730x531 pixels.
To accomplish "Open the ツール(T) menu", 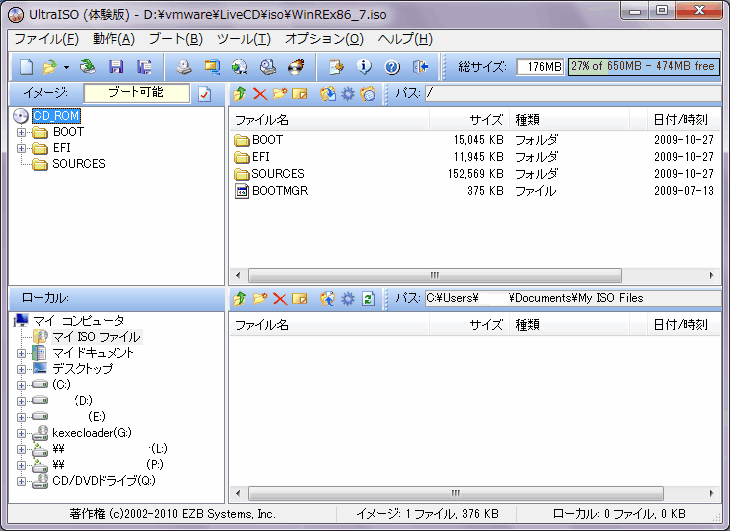I will pyautogui.click(x=244, y=39).
